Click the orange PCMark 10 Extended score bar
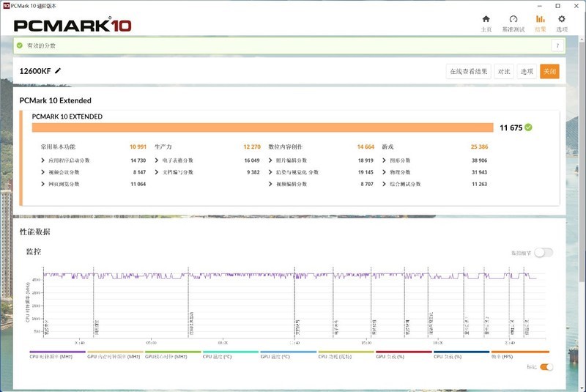Image resolution: width=586 pixels, height=392 pixels. (x=263, y=127)
